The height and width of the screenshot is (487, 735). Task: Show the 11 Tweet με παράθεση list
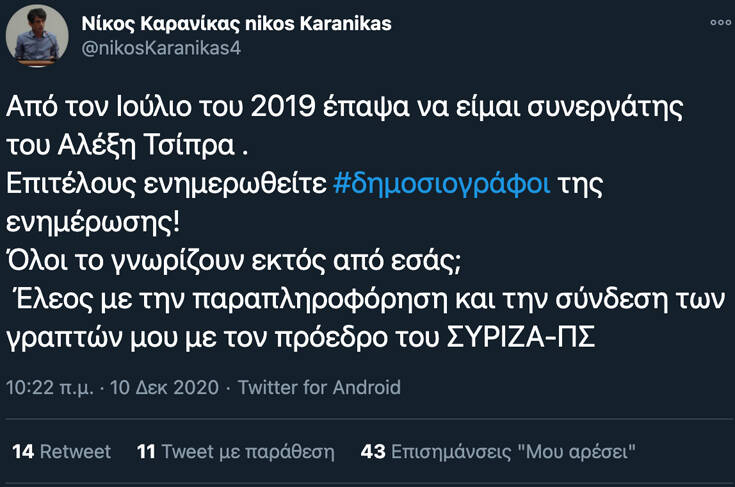pos(235,452)
